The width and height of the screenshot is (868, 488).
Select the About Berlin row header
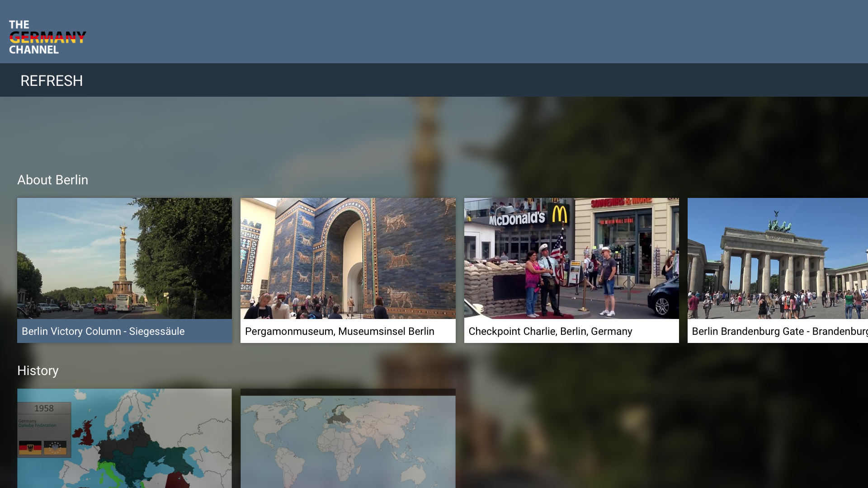coord(52,180)
